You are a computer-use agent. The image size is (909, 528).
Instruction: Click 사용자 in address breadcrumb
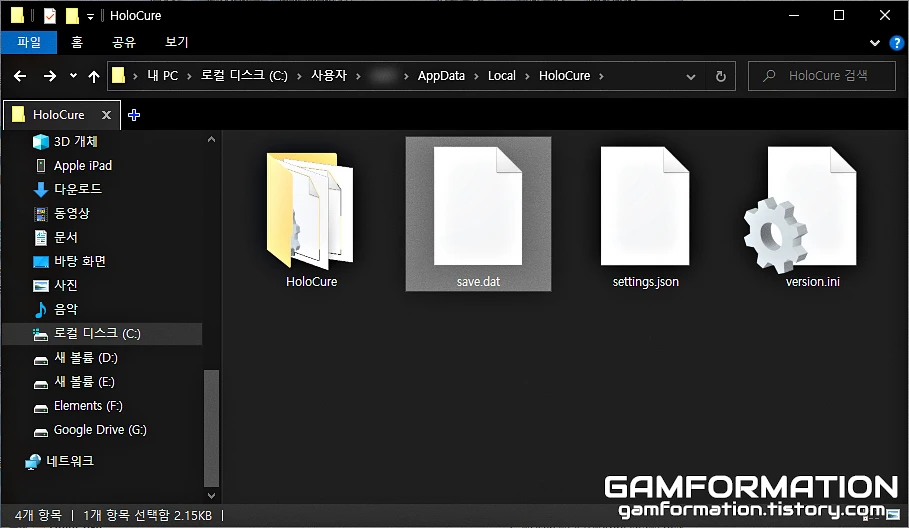click(x=329, y=76)
